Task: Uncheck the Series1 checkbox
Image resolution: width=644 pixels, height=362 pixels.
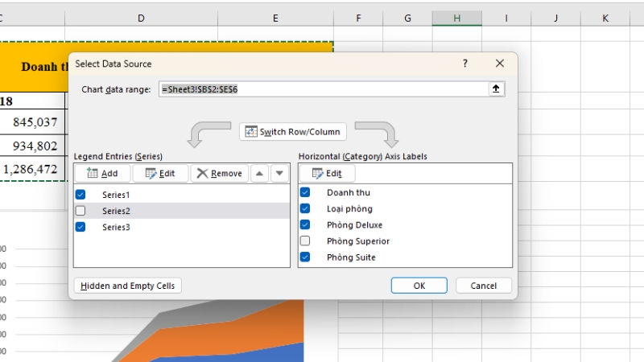Action: point(80,195)
